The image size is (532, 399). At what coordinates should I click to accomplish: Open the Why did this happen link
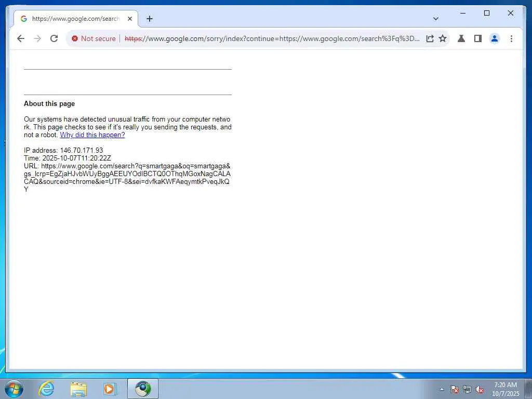tap(92, 135)
